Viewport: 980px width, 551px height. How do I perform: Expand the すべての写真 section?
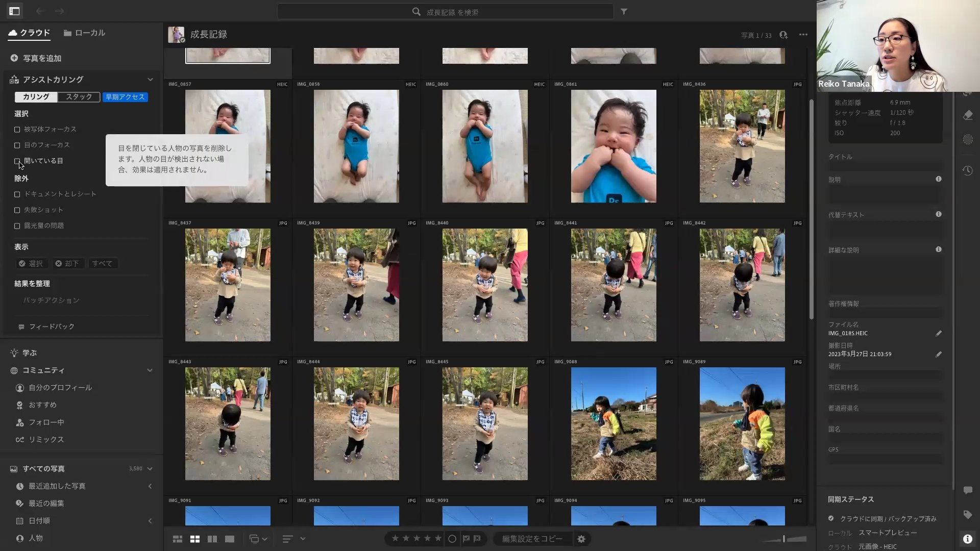pos(150,468)
